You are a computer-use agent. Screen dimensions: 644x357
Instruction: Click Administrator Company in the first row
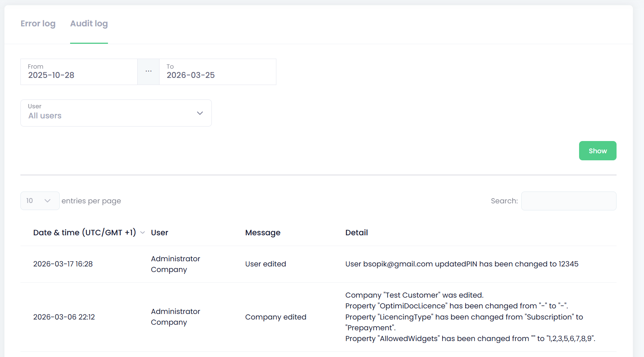175,264
